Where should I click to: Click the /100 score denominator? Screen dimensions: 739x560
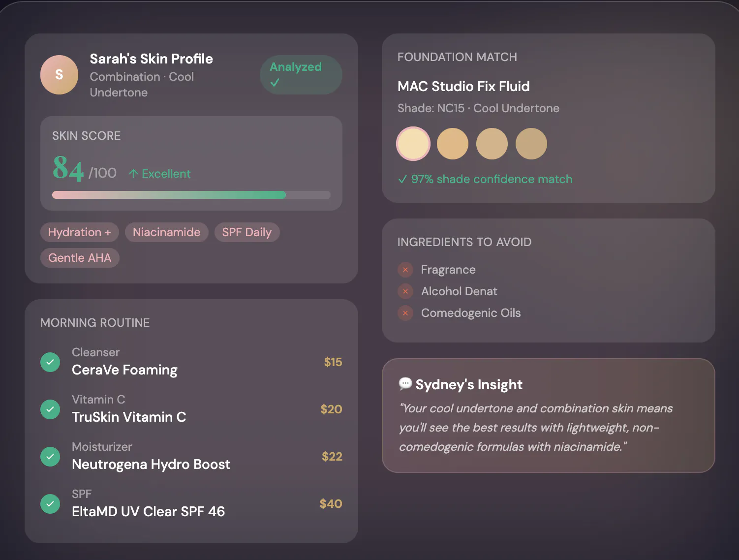point(102,173)
